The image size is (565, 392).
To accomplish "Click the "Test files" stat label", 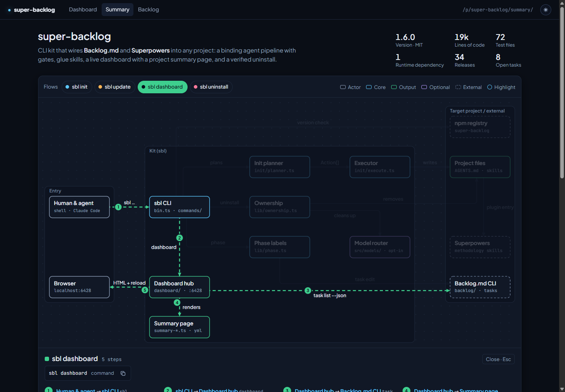I will [505, 45].
